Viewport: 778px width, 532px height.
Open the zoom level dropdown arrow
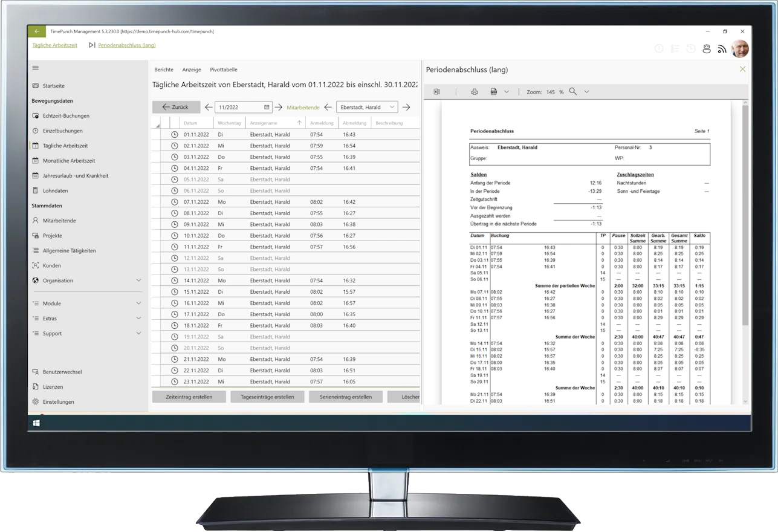tap(586, 92)
